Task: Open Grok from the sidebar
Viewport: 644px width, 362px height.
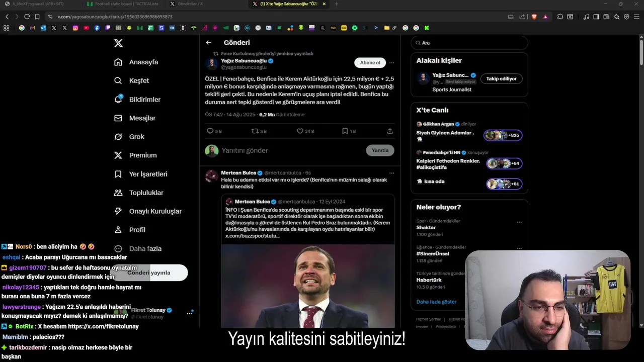Action: 129,137
